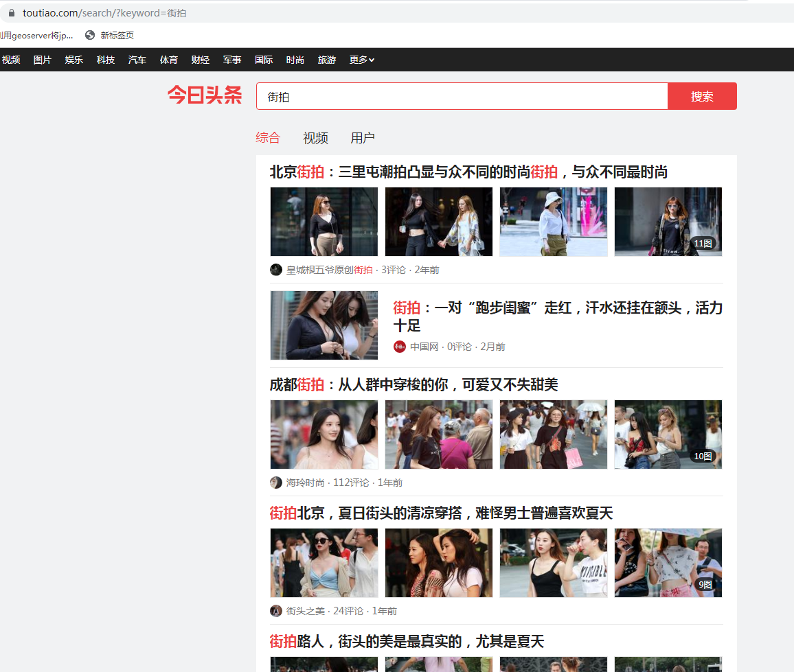
Task: Open the 体育 navigation item
Action: 169,60
